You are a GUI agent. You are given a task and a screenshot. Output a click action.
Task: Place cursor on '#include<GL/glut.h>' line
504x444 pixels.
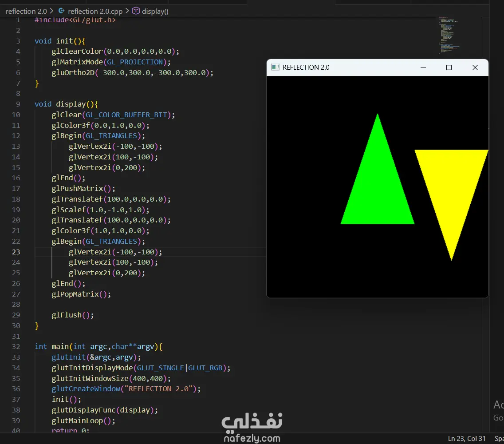[x=75, y=20]
